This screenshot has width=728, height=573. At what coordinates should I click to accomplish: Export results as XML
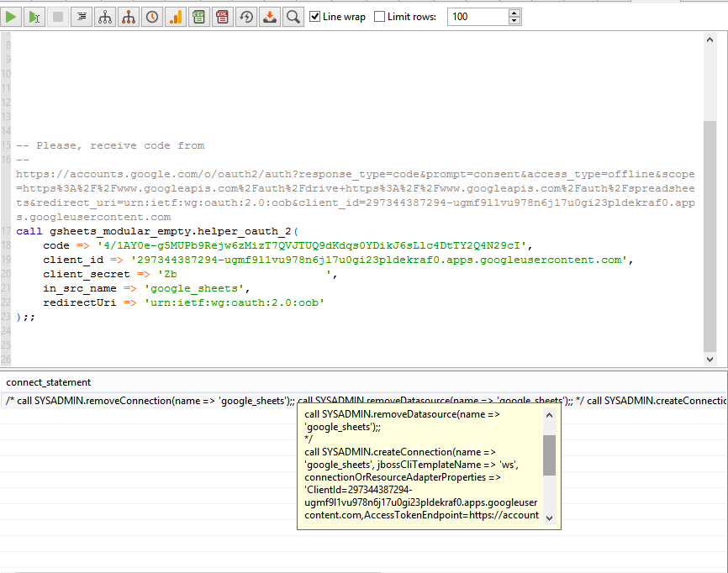pyautogui.click(x=223, y=16)
